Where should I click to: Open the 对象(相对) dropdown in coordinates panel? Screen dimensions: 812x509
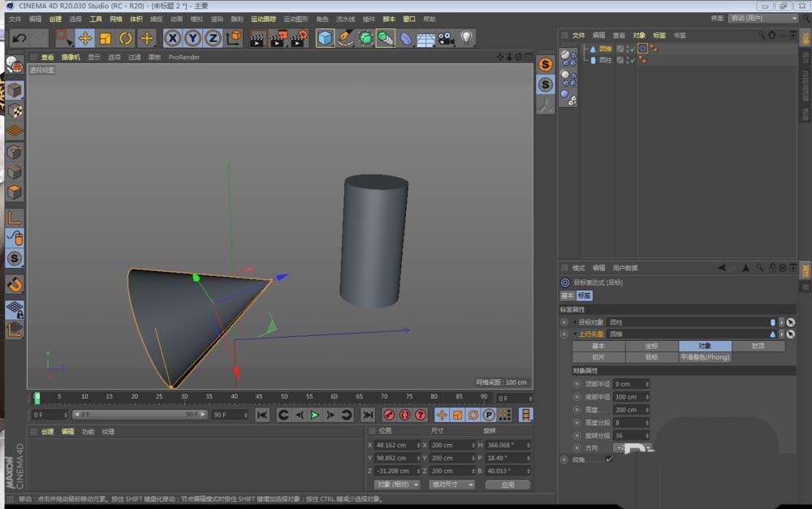(395, 485)
